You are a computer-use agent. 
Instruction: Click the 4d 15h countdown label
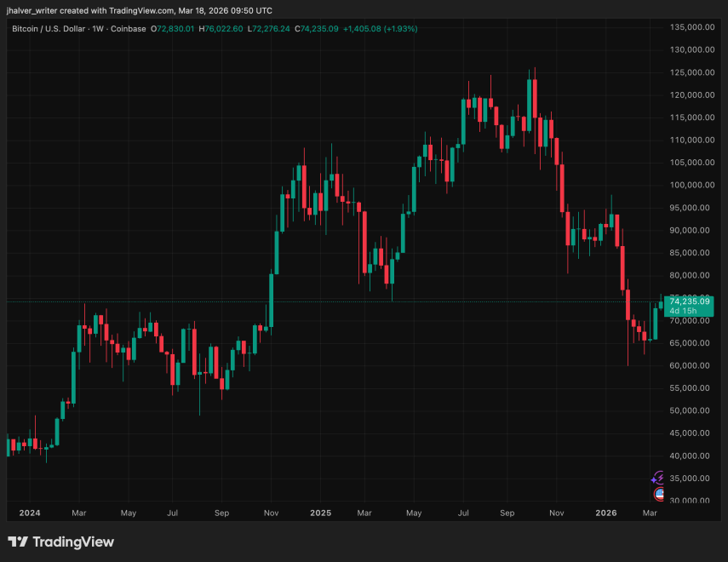(683, 311)
